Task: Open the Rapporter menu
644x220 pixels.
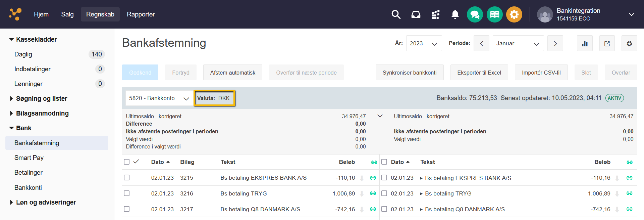Action: tap(141, 14)
